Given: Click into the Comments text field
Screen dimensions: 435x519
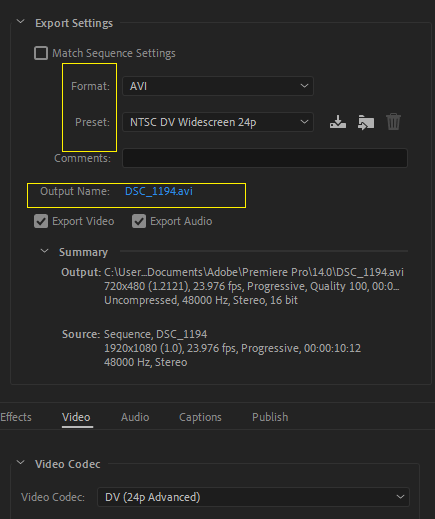Looking at the screenshot, I should [x=265, y=158].
